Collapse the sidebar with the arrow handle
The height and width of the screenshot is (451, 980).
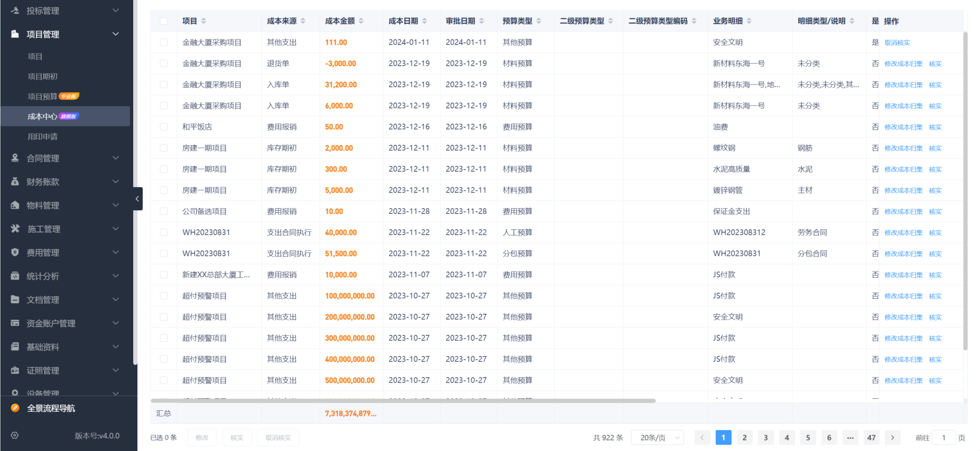point(137,199)
